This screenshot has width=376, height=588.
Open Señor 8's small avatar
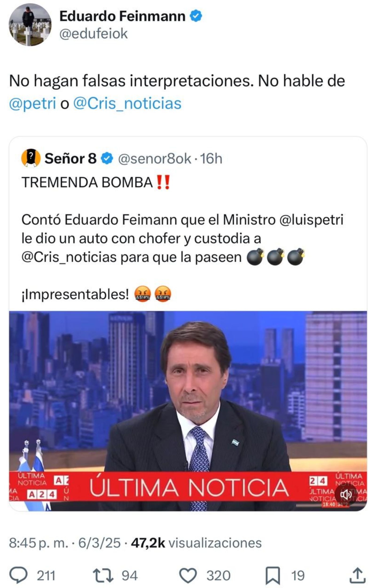[31, 158]
